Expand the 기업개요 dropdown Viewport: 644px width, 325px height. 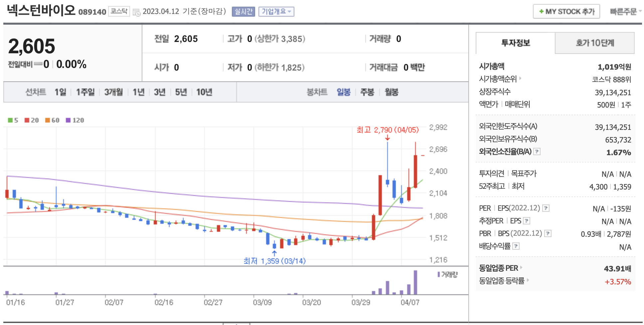276,12
